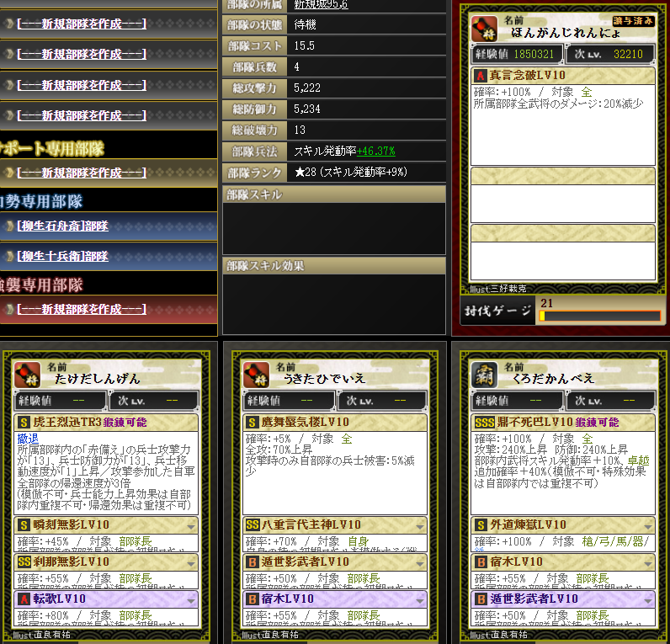Screen dimensions: 670x644
Task: Create new unit in the red 強襲専用部隊 section
Action: click(x=82, y=309)
